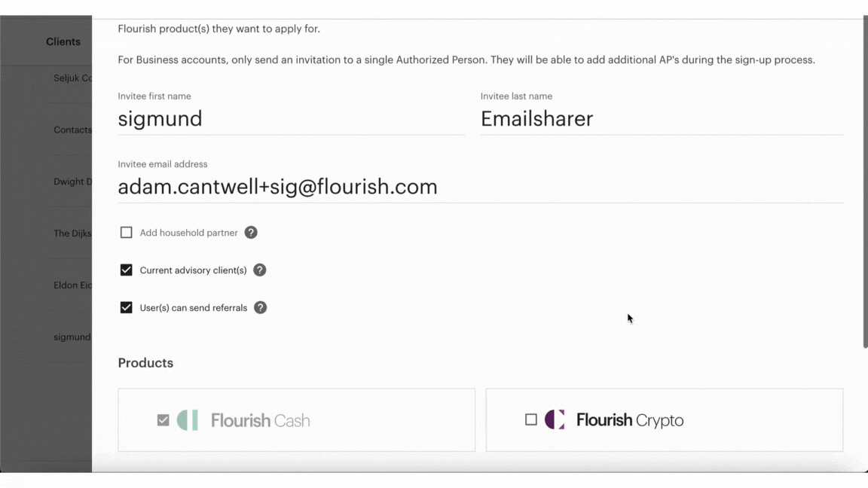868x488 pixels.
Task: Uncheck Current advisory client(s) checkbox
Action: 127,270
